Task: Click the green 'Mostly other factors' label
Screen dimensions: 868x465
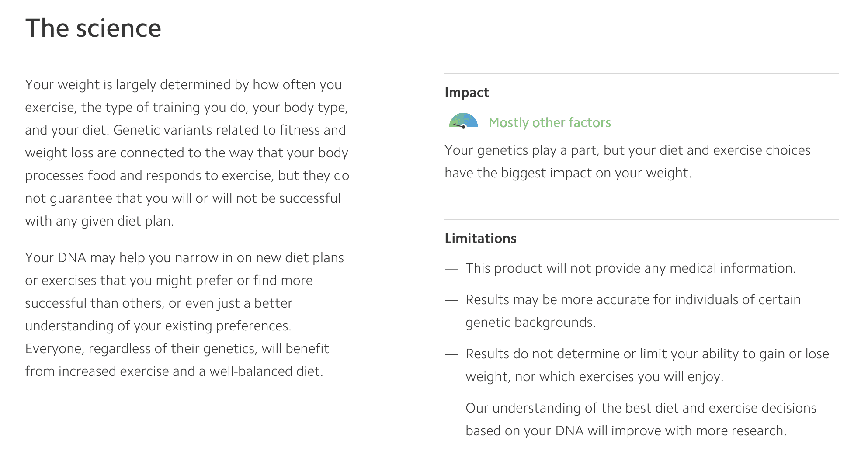Action: coord(549,123)
